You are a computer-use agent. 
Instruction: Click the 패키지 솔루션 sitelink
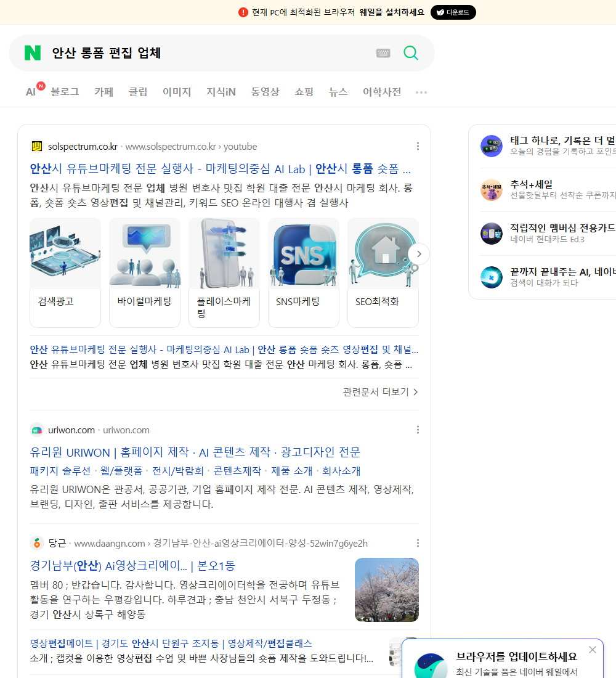(x=60, y=471)
